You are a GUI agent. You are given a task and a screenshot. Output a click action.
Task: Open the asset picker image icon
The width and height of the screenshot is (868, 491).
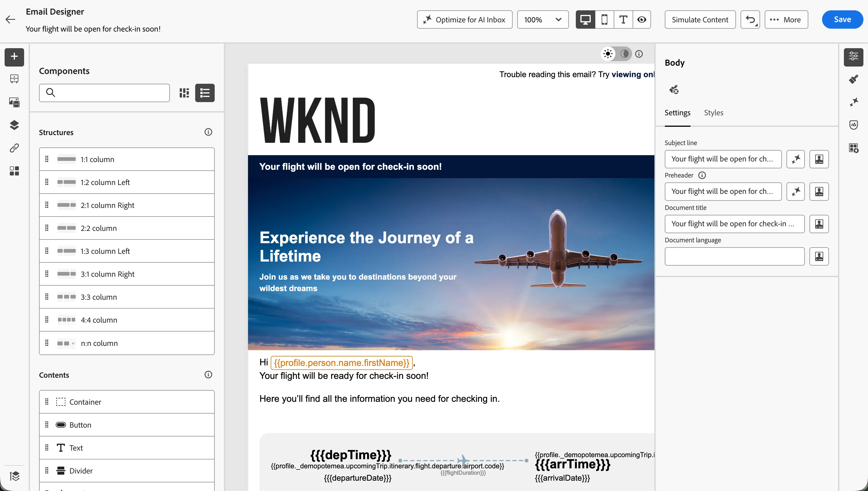14,102
